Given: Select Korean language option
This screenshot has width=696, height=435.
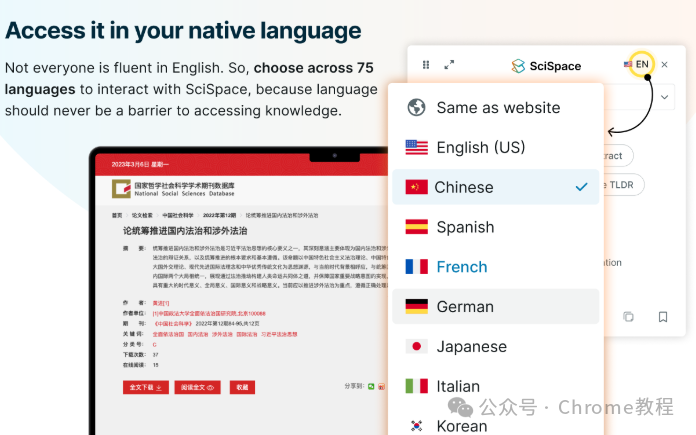Looking at the screenshot, I should 496,426.
